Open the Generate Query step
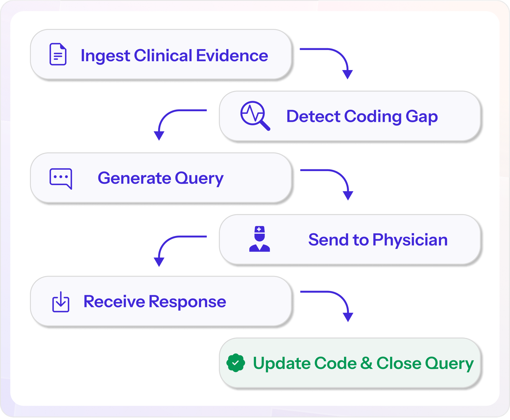This screenshot has width=510, height=420. pyautogui.click(x=161, y=178)
